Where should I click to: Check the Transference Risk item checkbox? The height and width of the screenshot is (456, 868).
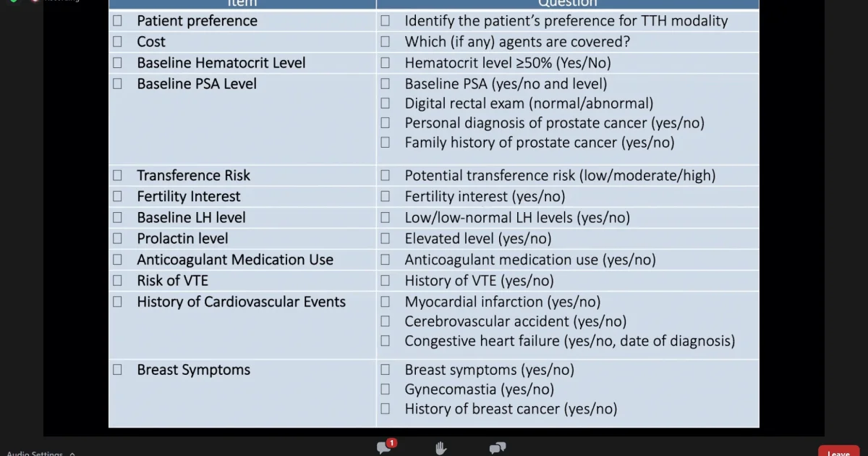118,175
